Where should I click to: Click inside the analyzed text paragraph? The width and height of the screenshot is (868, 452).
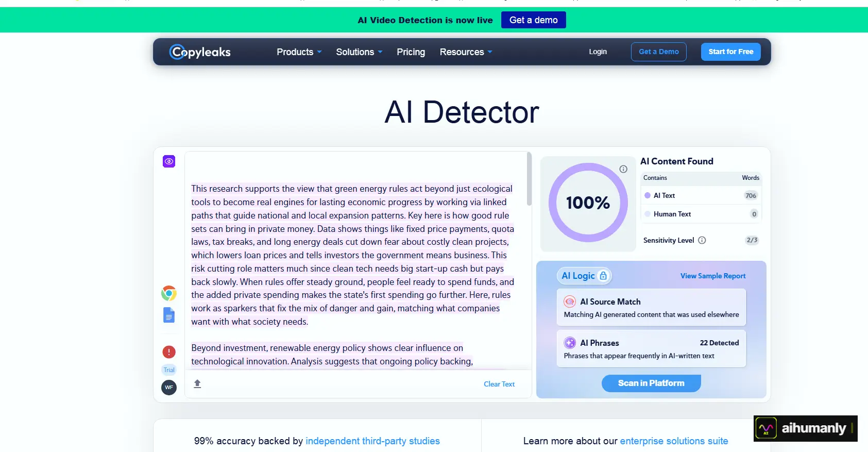click(352, 255)
